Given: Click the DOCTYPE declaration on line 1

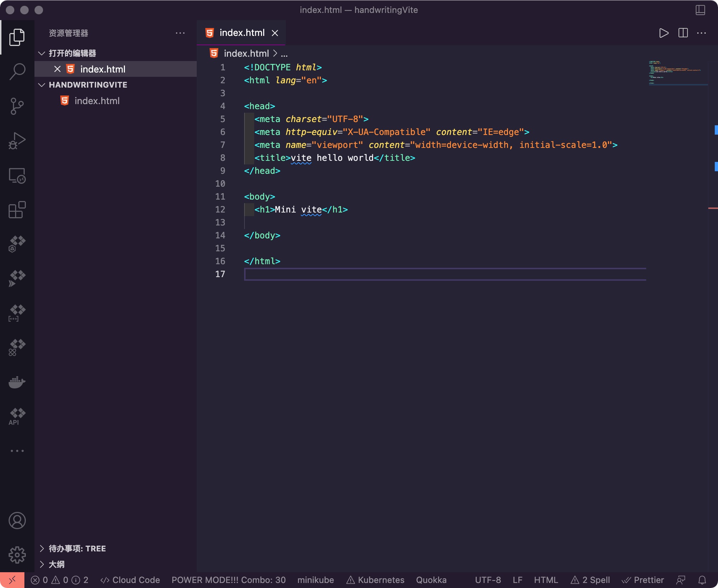Looking at the screenshot, I should coord(283,67).
